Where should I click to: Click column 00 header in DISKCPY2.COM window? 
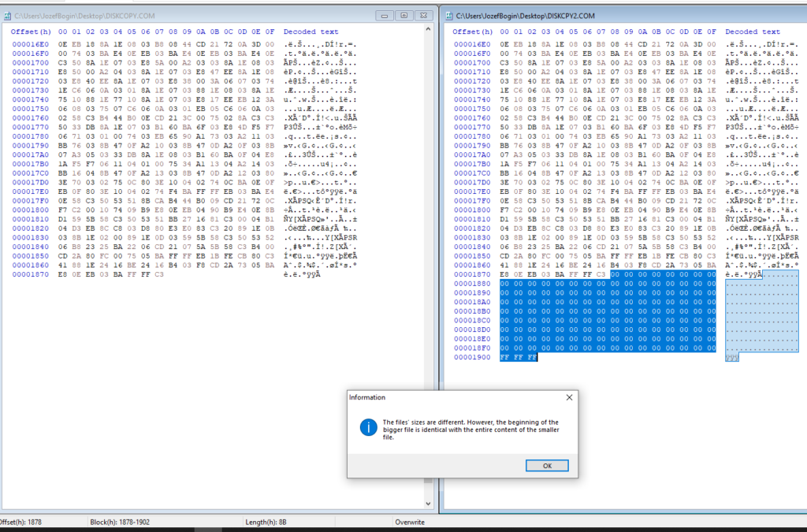tap(504, 32)
